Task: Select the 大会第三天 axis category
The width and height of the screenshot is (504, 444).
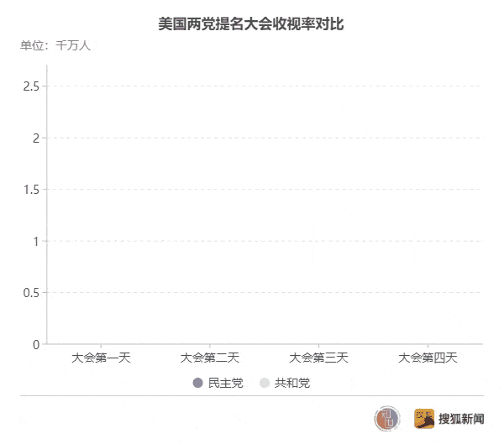Action: [319, 358]
